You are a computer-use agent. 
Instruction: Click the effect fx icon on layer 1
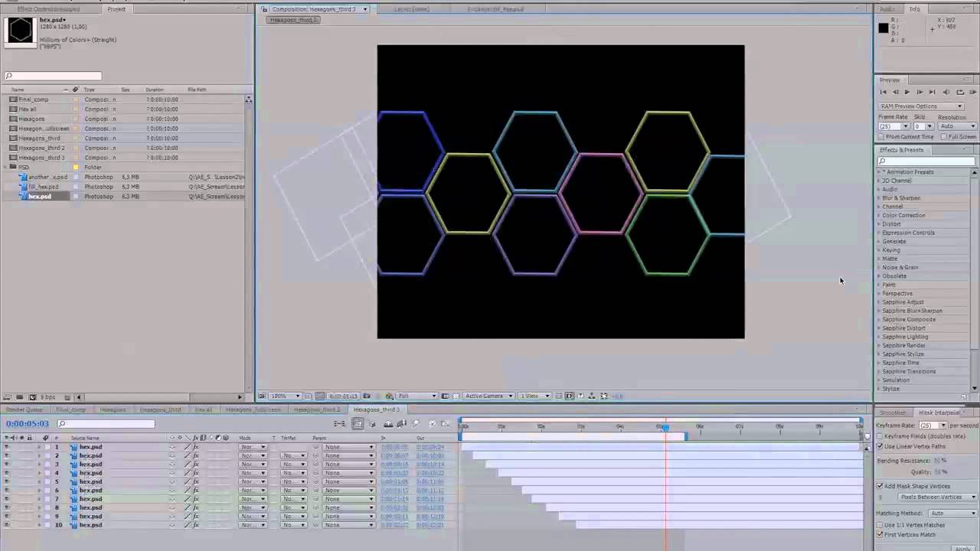coord(195,447)
